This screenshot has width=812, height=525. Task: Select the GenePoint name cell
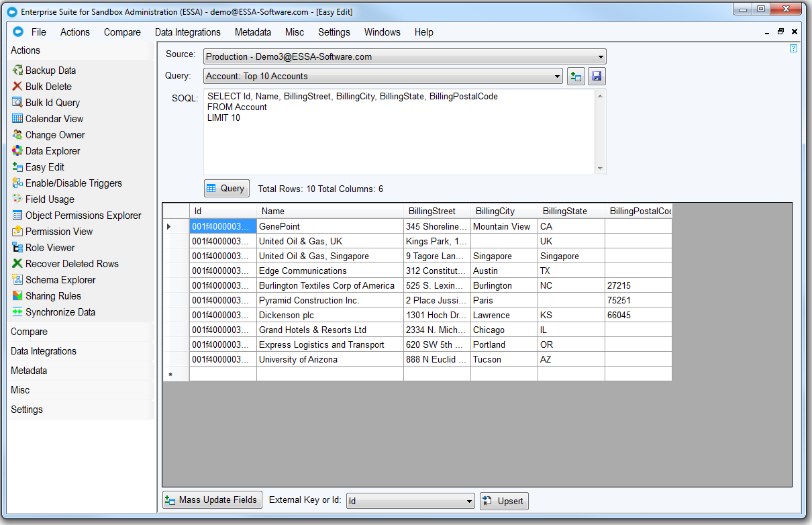pyautogui.click(x=330, y=226)
